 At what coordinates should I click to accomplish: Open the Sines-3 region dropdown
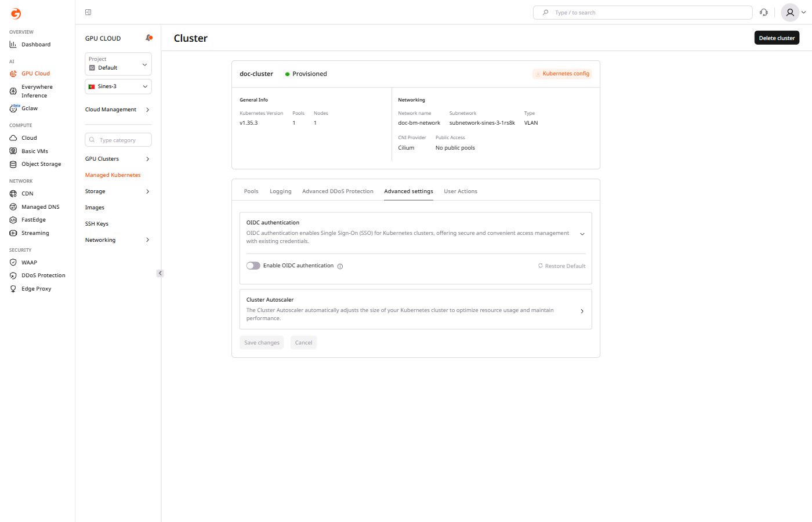pos(118,86)
